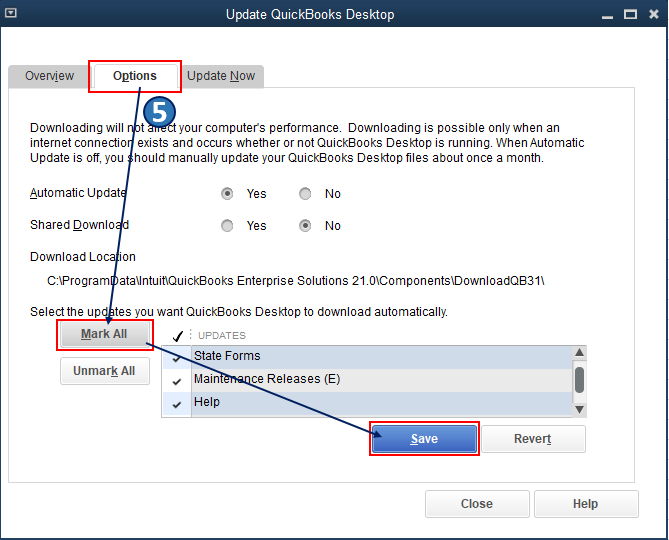
Task: Toggle the Help update checkmark
Action: 177,404
